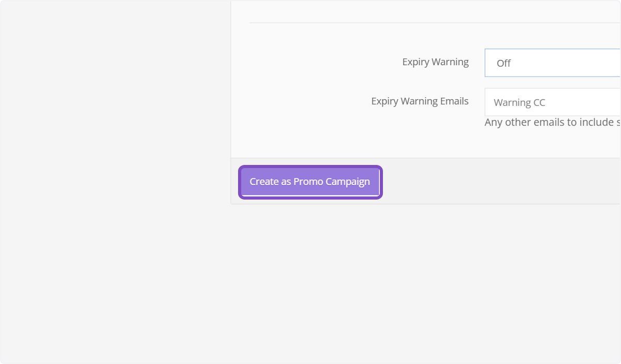Click the empty page area below the form
Image resolution: width=621 pixels, height=364 pixels.
[414, 284]
